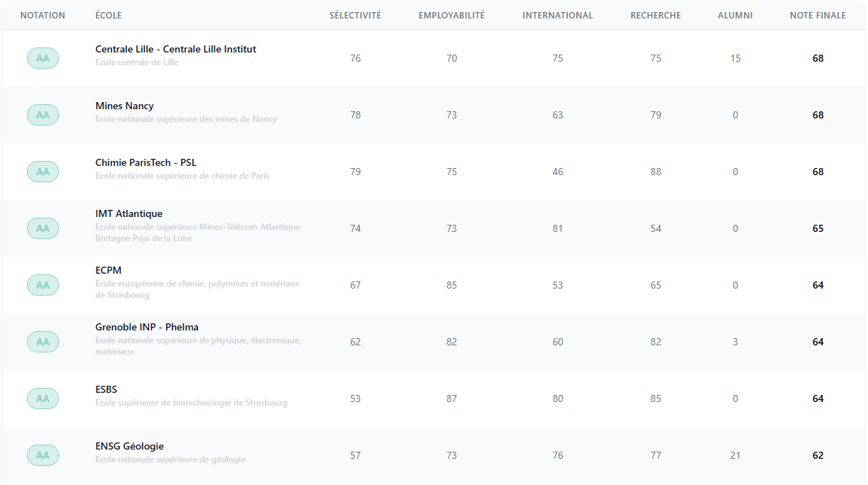
Task: Click ECPM's International score 53
Action: pyautogui.click(x=558, y=285)
